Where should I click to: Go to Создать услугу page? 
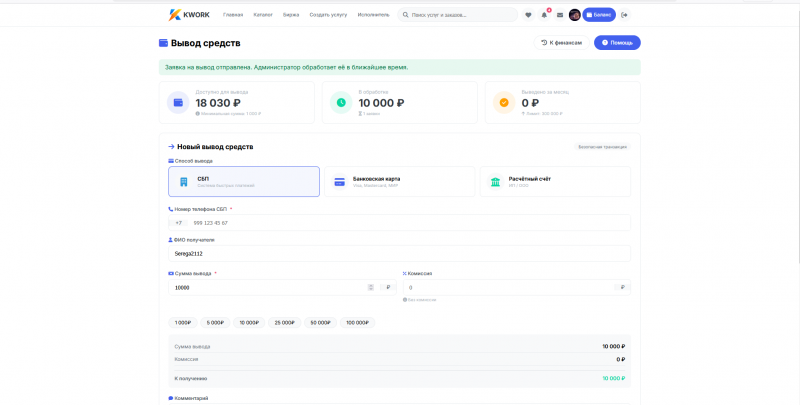click(328, 15)
